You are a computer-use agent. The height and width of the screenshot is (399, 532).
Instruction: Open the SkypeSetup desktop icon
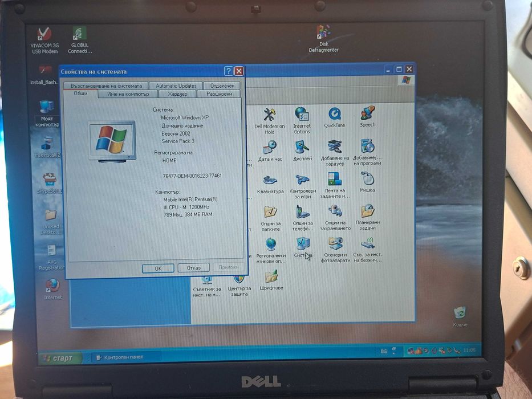(50, 183)
